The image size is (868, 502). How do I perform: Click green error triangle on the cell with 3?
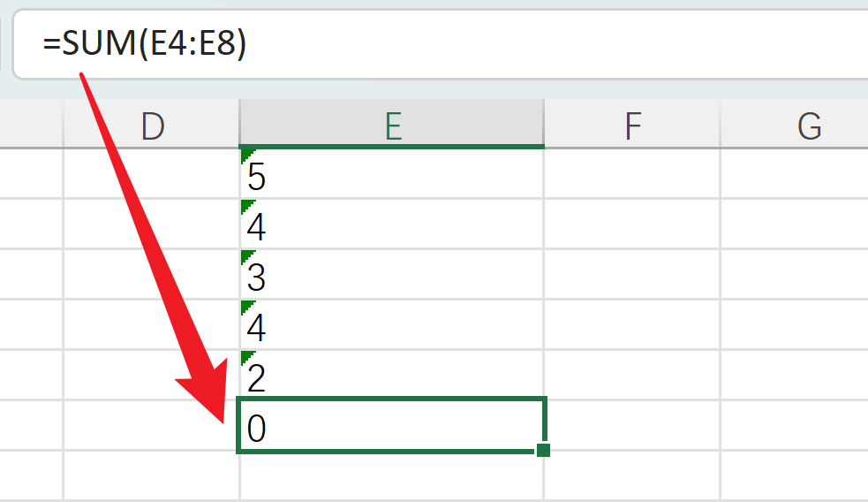pyautogui.click(x=246, y=256)
